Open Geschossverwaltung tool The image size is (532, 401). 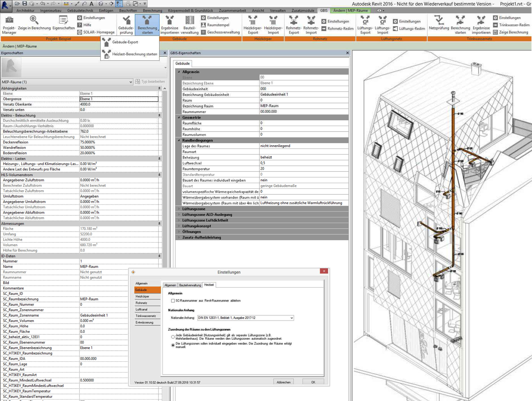coord(220,32)
